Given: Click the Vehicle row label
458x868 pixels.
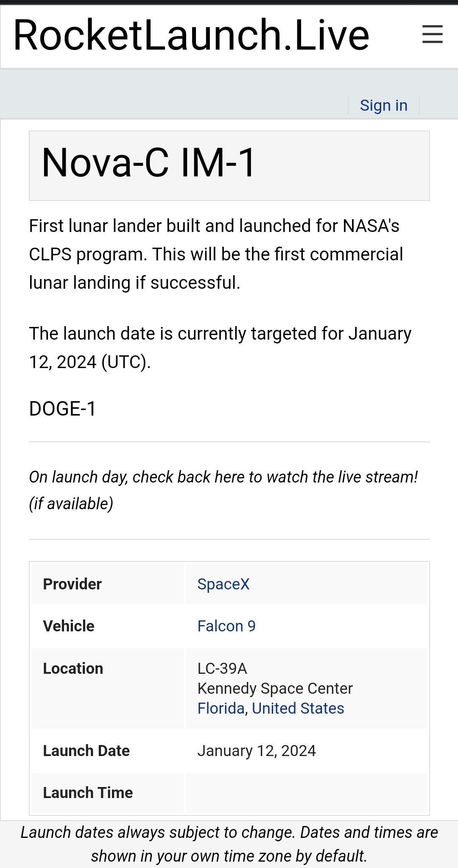Looking at the screenshot, I should pyautogui.click(x=69, y=626).
